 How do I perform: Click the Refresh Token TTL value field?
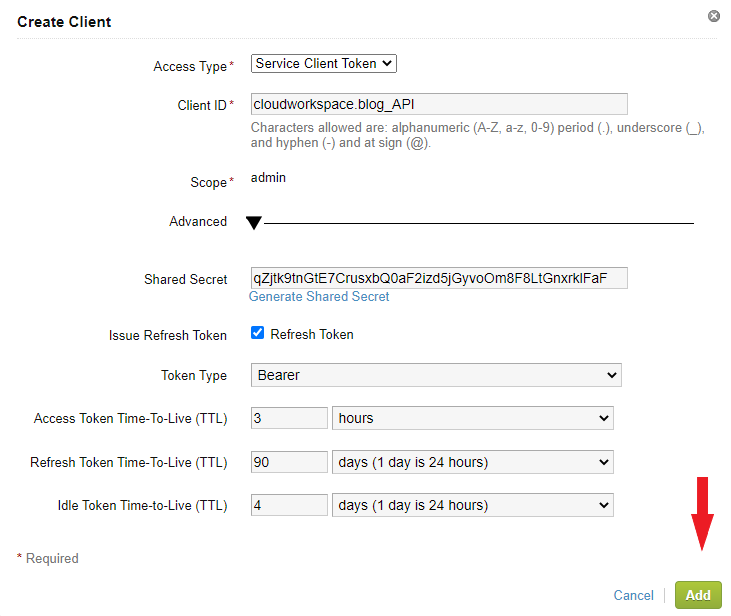coord(288,462)
